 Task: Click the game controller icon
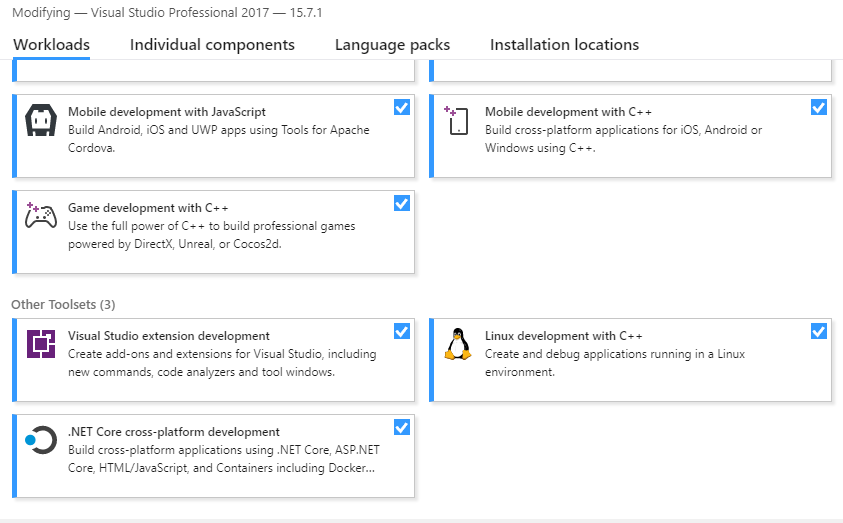click(x=41, y=216)
